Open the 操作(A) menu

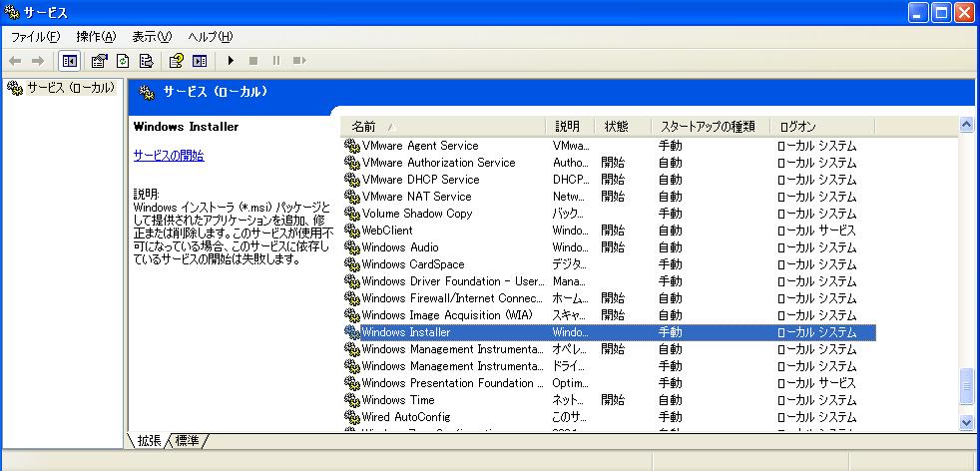click(x=96, y=37)
